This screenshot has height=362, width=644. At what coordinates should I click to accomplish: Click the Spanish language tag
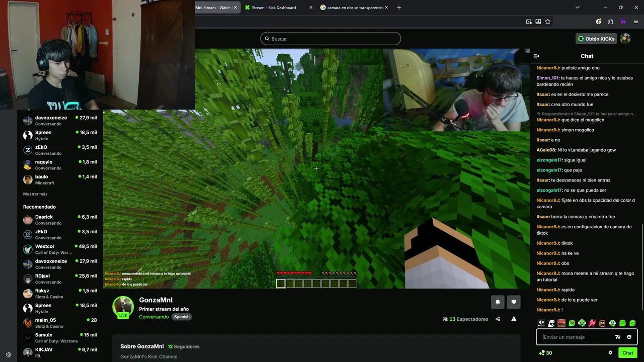[182, 317]
